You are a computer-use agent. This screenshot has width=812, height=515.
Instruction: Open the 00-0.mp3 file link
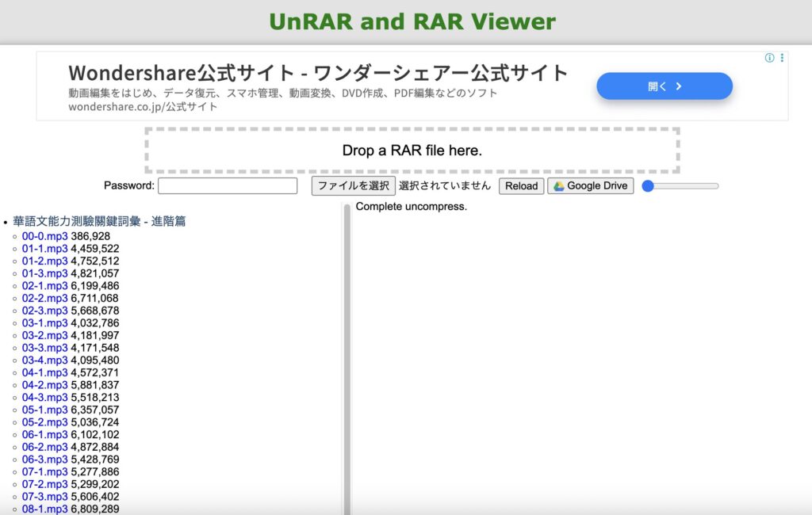click(44, 236)
